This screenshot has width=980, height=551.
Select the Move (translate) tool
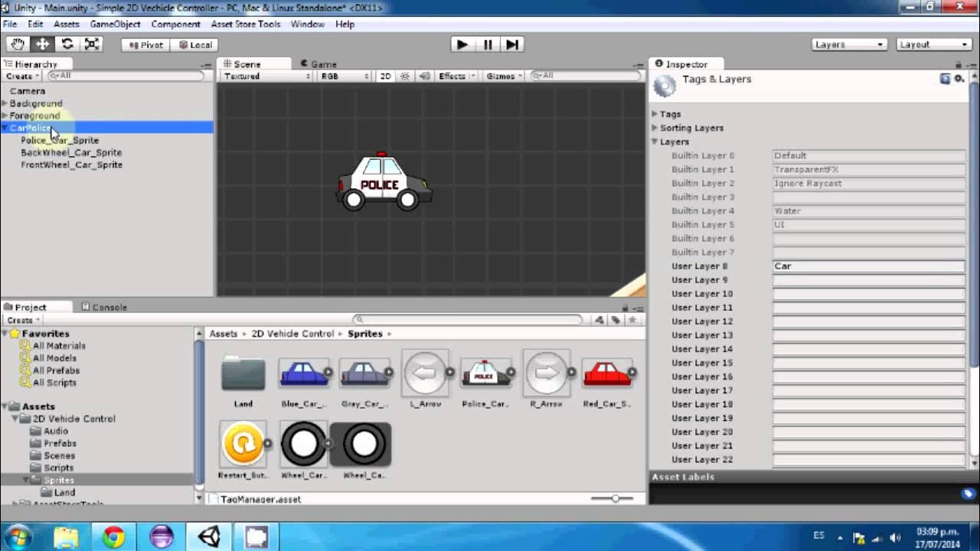click(x=42, y=44)
